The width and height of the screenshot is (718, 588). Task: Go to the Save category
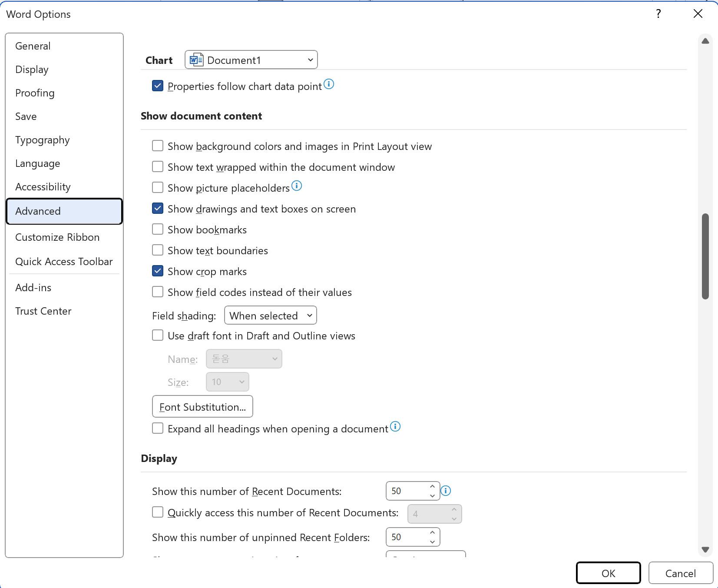64,116
